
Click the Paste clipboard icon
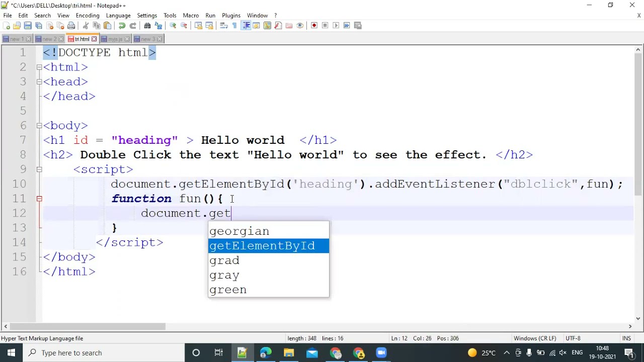[107, 26]
